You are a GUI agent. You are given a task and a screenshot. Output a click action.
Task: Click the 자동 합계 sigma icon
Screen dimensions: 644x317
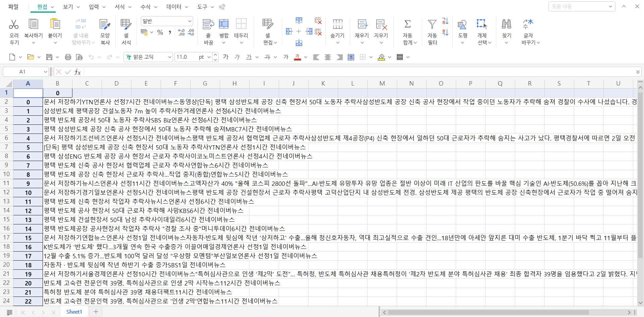pos(408,24)
